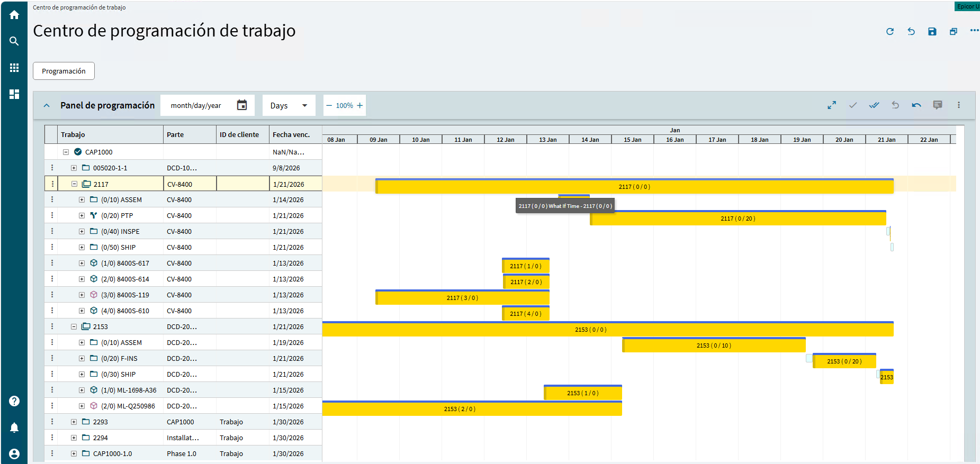
Task: Select the 2153 (2/0) Gantt bar
Action: click(472, 408)
